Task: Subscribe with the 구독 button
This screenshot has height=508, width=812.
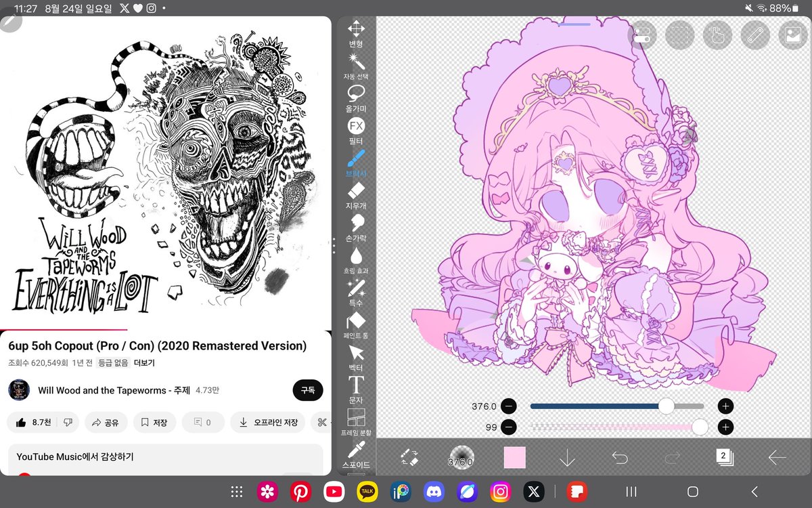Action: [x=308, y=390]
